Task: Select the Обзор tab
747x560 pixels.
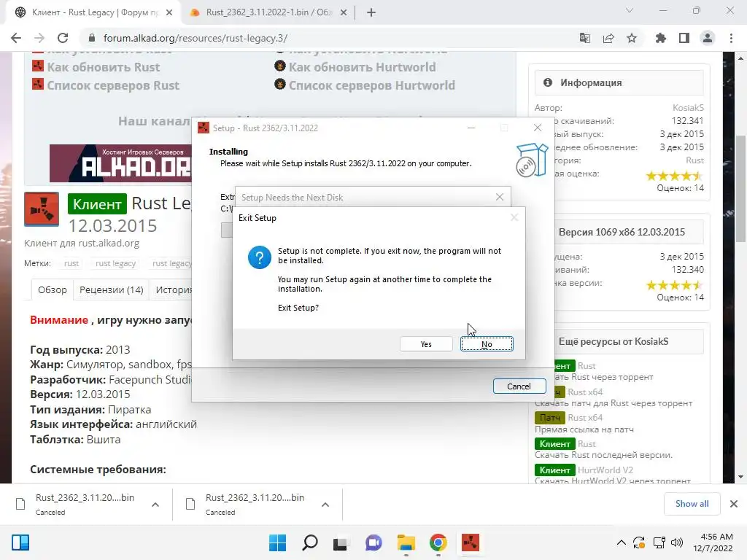Action: click(53, 289)
